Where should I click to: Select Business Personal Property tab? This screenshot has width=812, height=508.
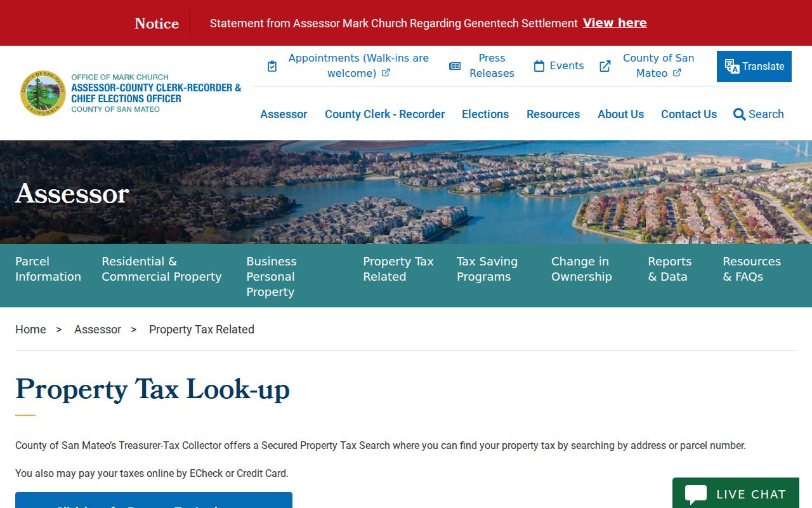tap(272, 277)
